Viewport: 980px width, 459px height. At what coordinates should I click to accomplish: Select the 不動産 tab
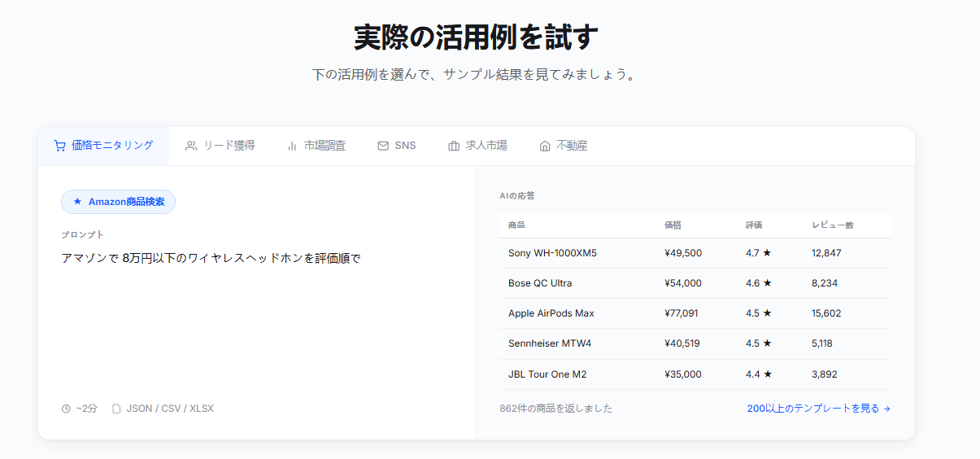tap(563, 146)
